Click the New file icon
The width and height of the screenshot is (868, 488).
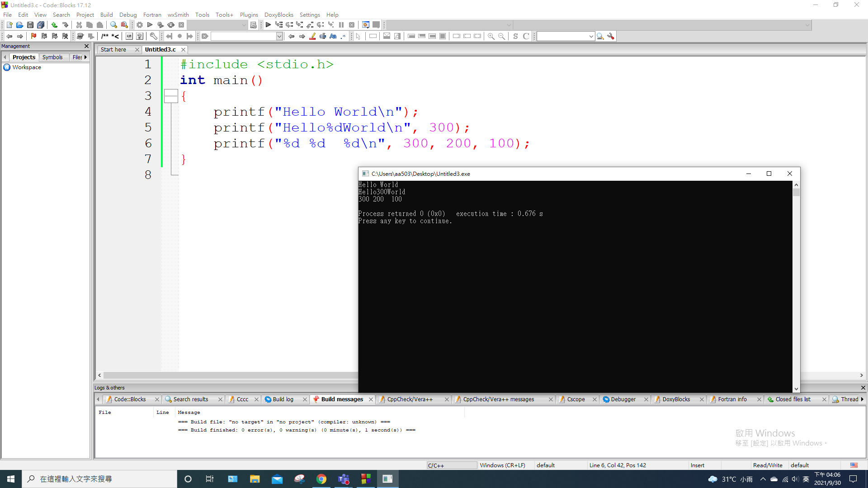click(9, 25)
